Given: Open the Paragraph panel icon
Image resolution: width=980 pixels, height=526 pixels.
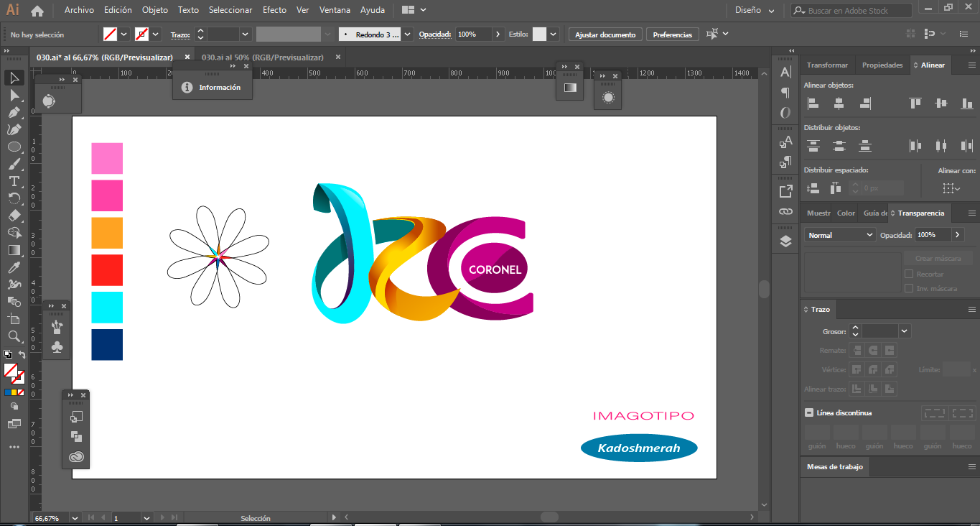Looking at the screenshot, I should [x=785, y=93].
